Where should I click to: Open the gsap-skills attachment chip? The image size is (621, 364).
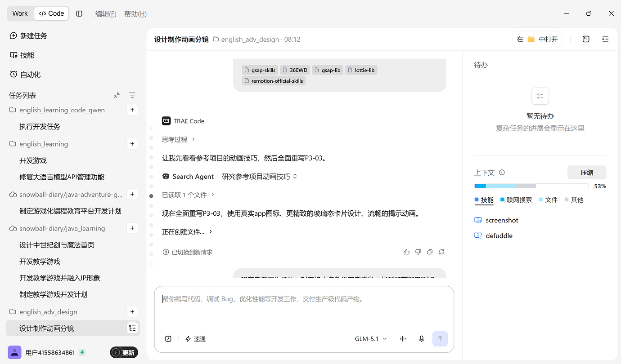click(260, 70)
